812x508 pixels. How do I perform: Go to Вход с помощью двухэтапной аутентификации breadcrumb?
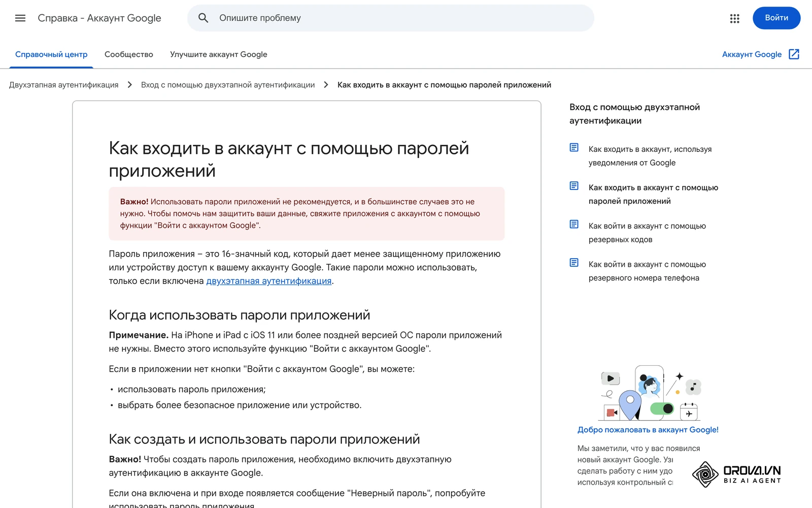(228, 85)
